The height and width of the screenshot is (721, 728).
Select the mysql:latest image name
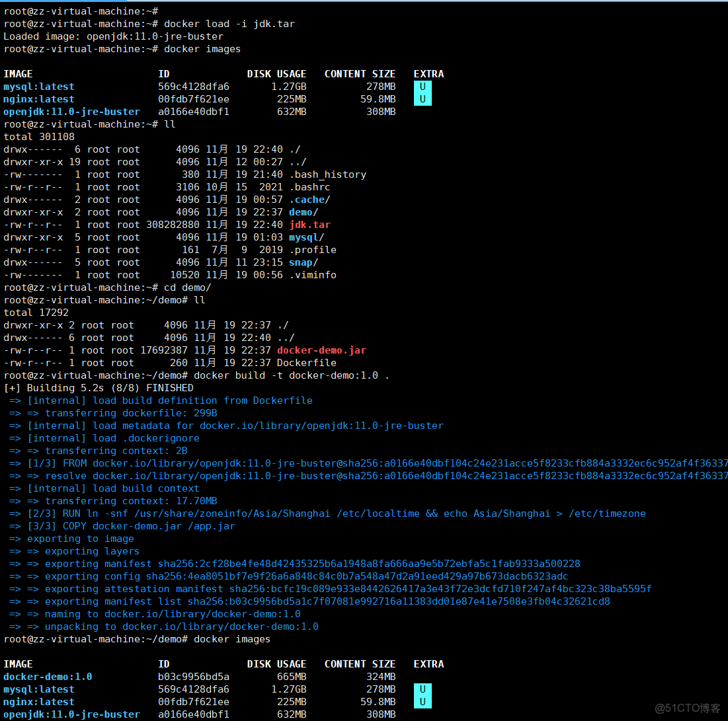click(x=38, y=86)
